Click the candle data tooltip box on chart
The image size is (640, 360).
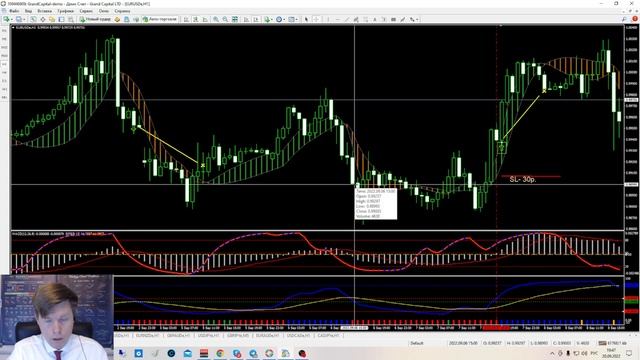376,204
